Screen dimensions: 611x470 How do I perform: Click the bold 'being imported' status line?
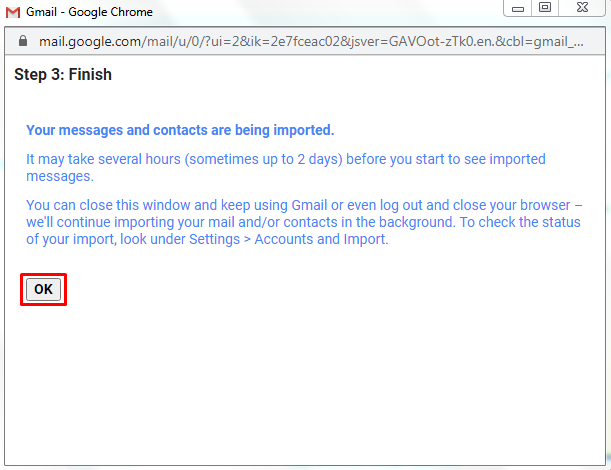pyautogui.click(x=180, y=130)
